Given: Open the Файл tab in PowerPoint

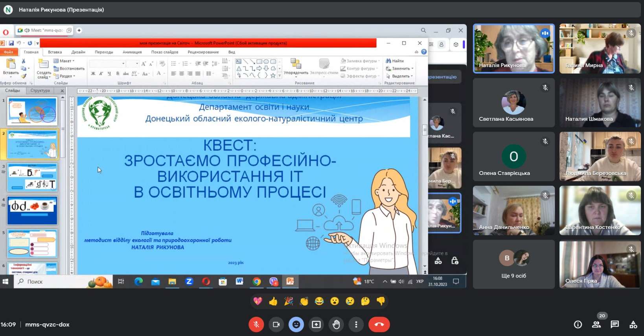Looking at the screenshot, I should 9,52.
